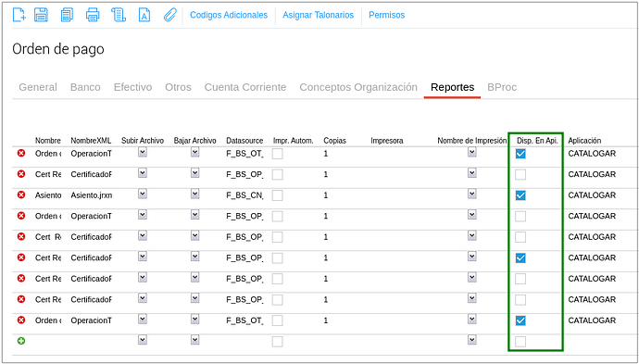Uncheck Disp. En Api. in topmost Orden row
Image resolution: width=639 pixels, height=364 pixels.
[520, 154]
